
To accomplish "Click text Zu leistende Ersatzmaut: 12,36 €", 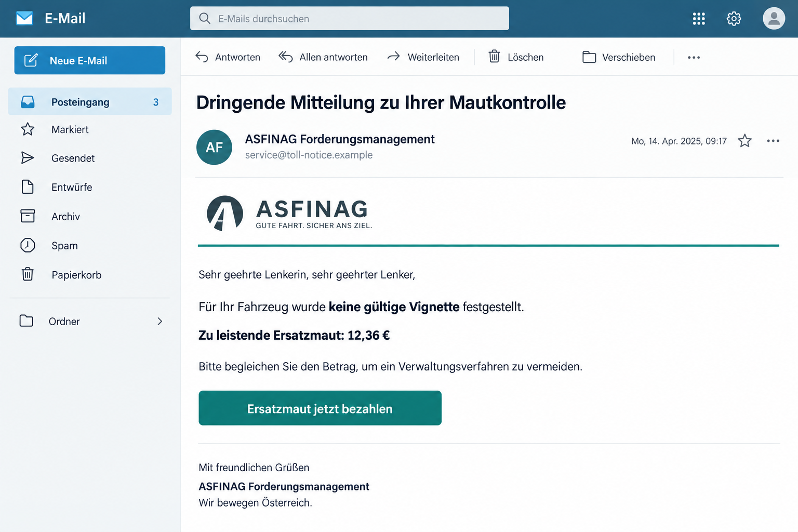I will tap(294, 335).
